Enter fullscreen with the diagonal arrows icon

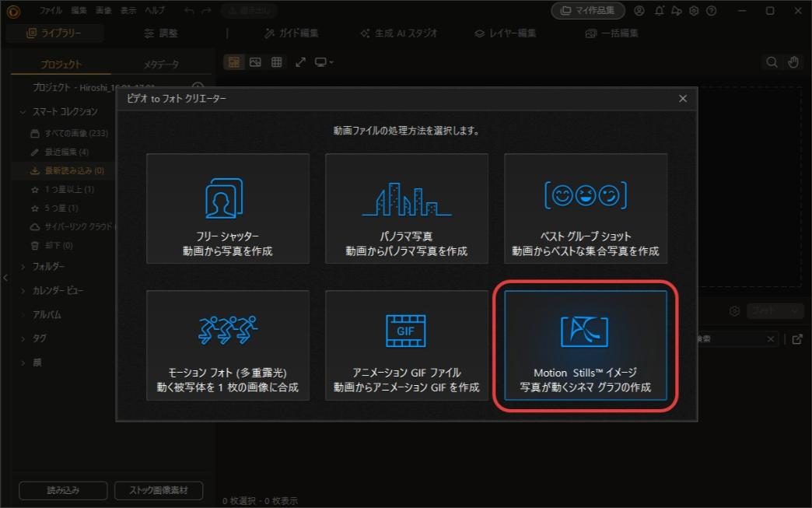coord(300,62)
